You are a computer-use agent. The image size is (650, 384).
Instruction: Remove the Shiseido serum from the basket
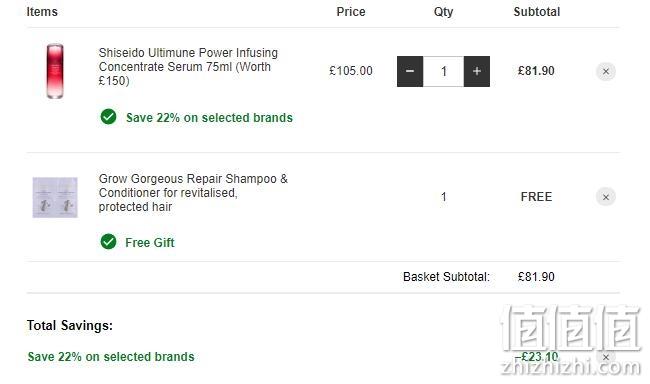click(x=606, y=72)
